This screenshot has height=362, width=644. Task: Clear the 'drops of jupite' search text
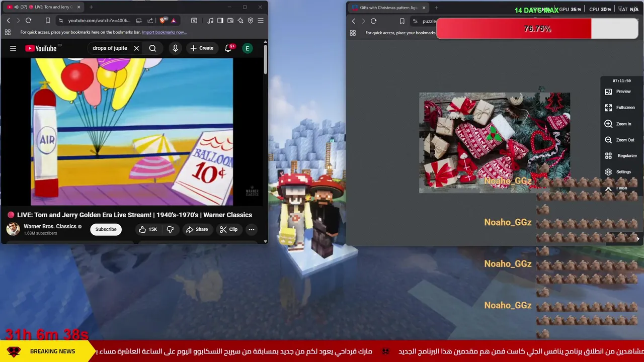(x=136, y=48)
